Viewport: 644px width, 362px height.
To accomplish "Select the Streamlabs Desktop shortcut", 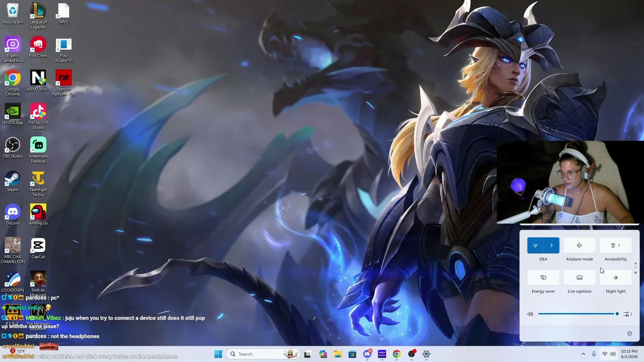I will [38, 150].
